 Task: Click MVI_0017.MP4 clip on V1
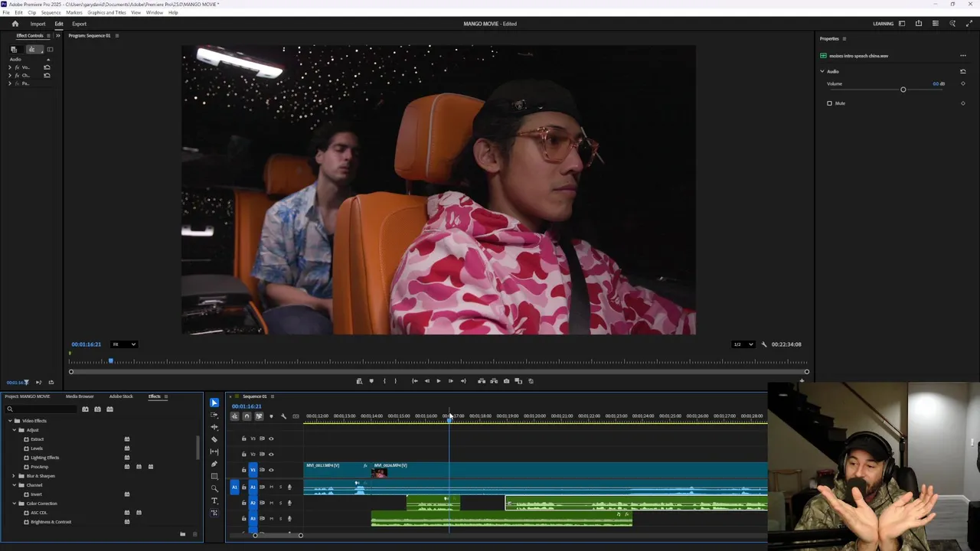pos(337,470)
